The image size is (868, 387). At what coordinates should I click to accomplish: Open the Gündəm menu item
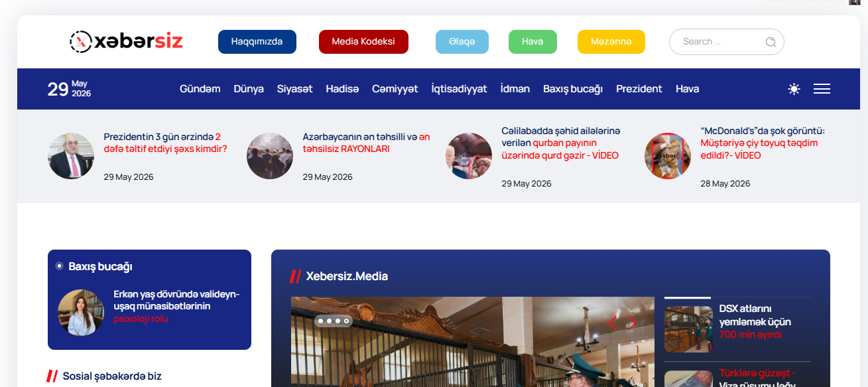200,89
